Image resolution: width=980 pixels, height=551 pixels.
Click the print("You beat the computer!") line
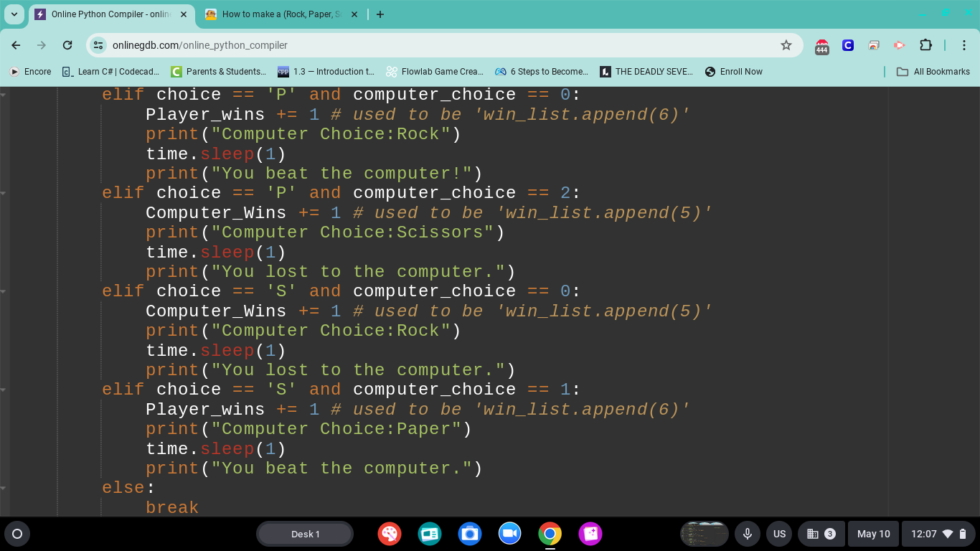click(314, 174)
